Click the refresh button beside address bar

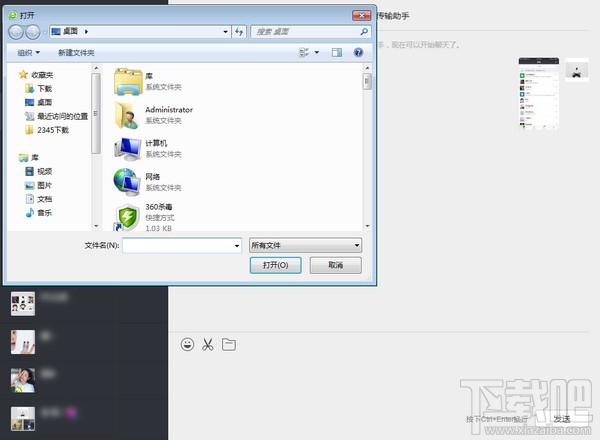click(239, 31)
